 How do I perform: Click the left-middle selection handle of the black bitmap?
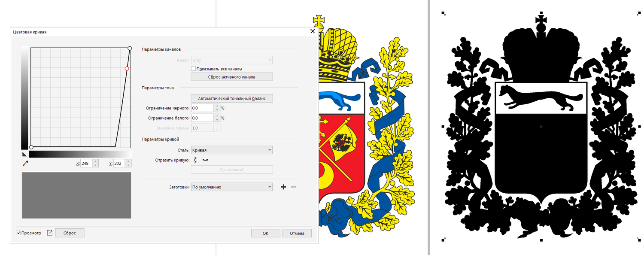point(443,127)
